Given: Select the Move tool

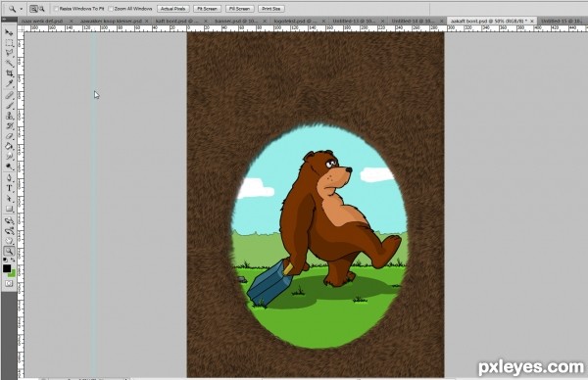Looking at the screenshot, I should click(x=9, y=33).
